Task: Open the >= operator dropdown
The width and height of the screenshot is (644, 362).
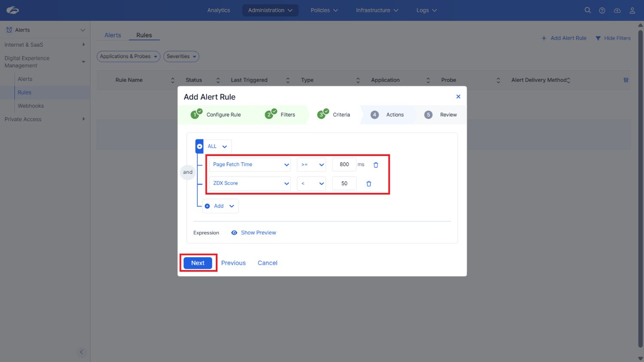Action: point(312,164)
